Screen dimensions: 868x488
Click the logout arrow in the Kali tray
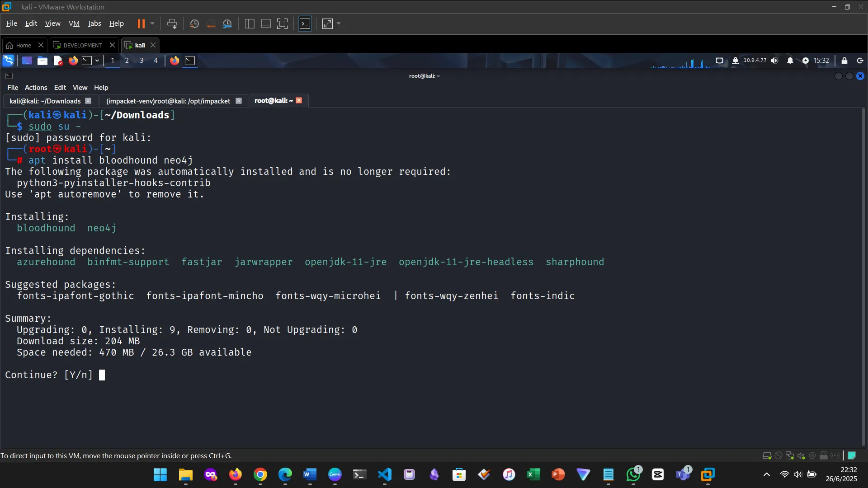pos(859,61)
